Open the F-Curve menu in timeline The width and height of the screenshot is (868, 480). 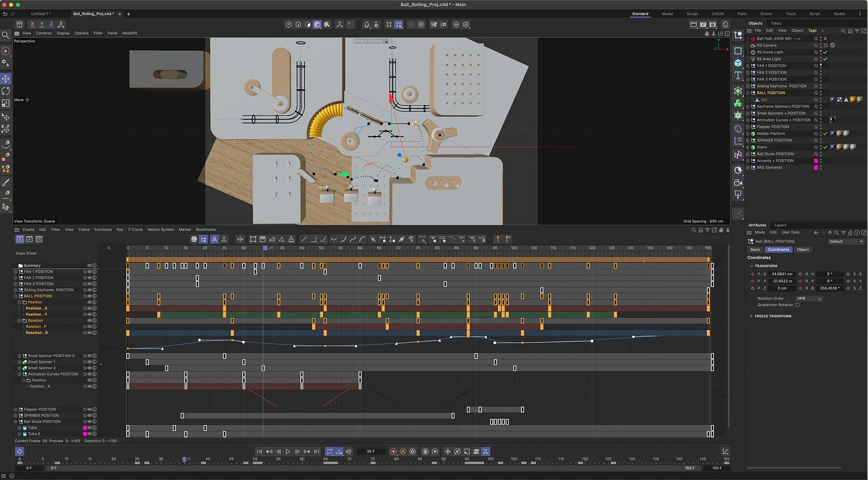tap(135, 230)
